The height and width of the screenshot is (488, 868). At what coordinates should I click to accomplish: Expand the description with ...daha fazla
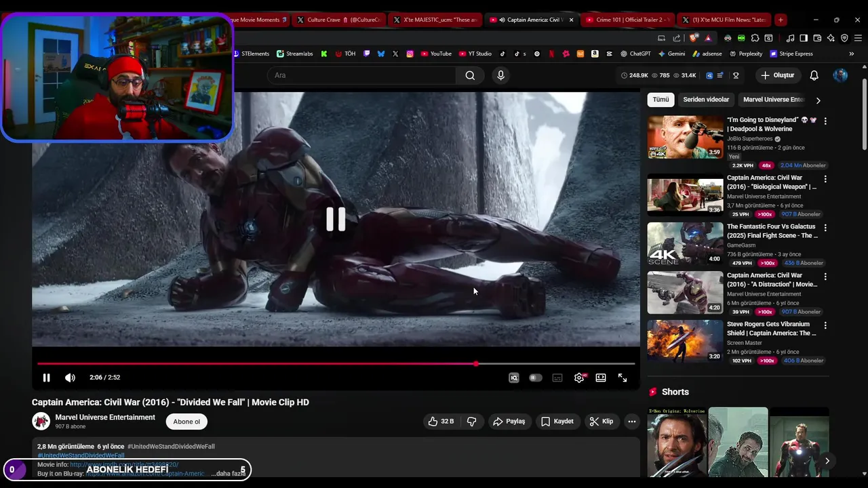coord(228,474)
